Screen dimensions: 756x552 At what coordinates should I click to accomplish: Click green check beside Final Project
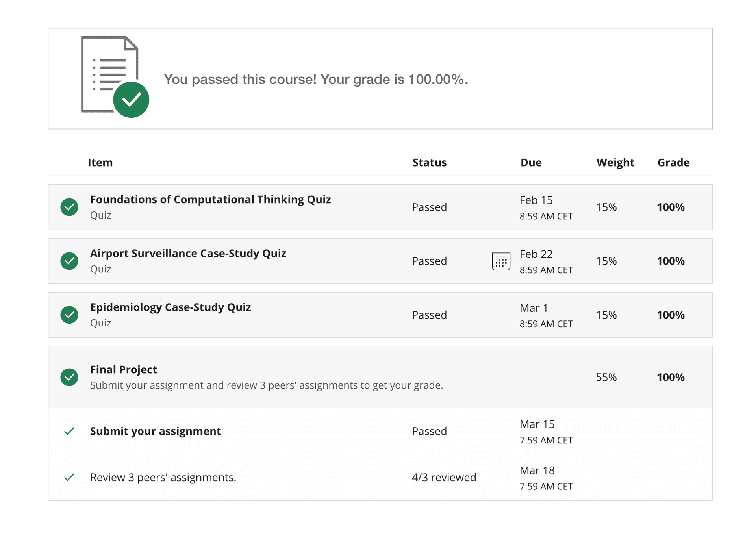[x=69, y=377]
